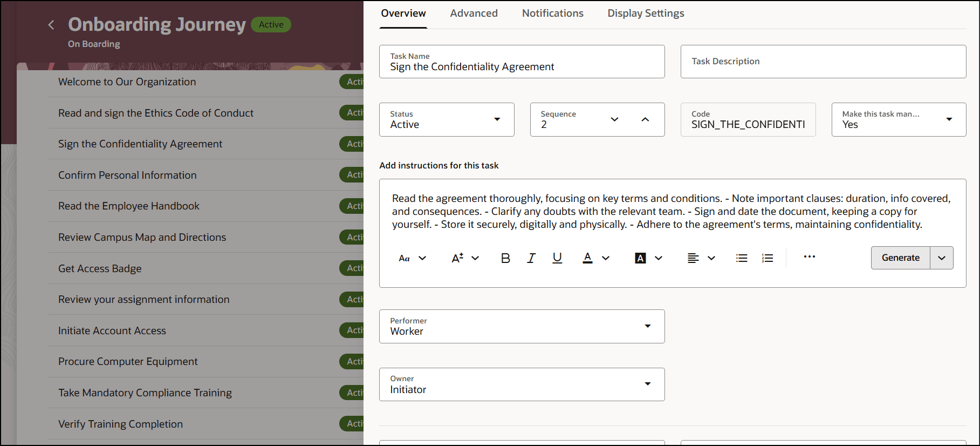The image size is (980, 446).
Task: Increase Sequence with the up chevron
Action: 645,119
